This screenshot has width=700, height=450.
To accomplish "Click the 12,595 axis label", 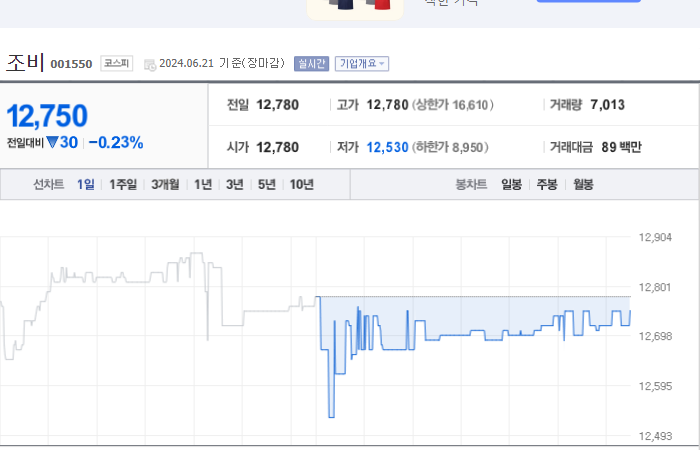I will pos(655,386).
